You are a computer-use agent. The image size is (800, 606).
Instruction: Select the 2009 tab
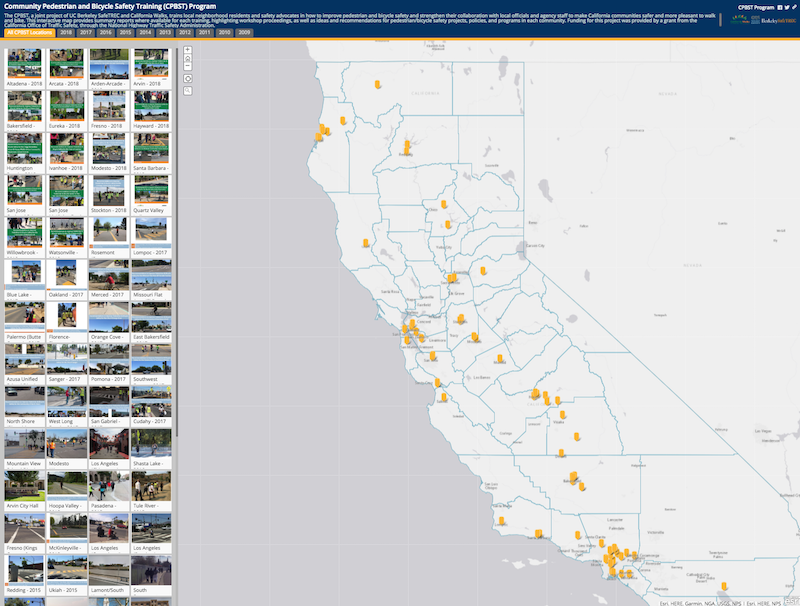click(244, 33)
